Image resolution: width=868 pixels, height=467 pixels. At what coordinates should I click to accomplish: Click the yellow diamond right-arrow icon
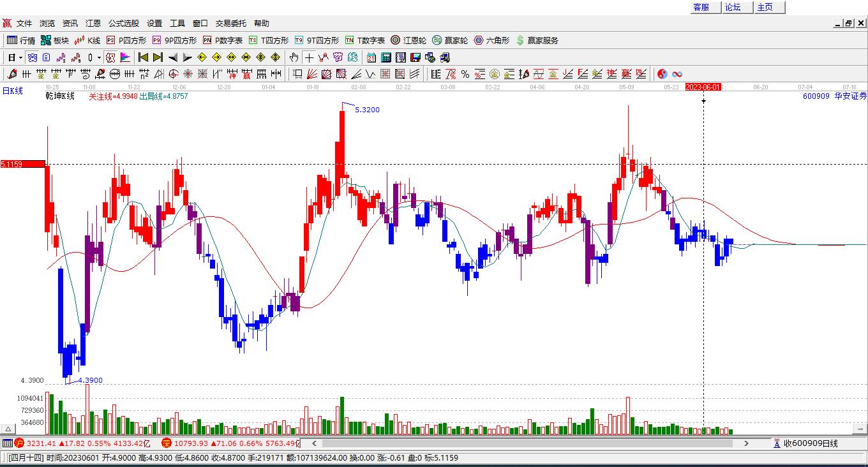point(217,57)
